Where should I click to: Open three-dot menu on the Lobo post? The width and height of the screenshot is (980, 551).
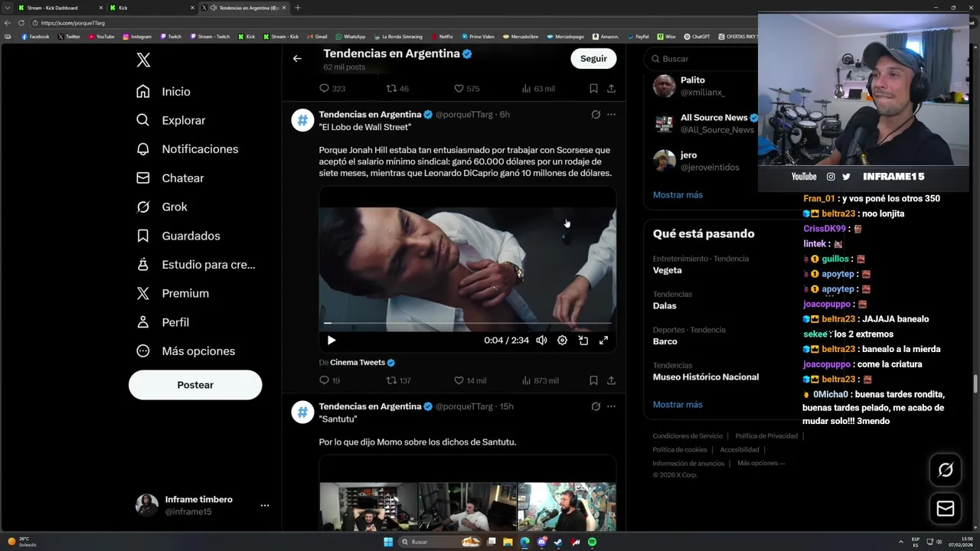[611, 115]
